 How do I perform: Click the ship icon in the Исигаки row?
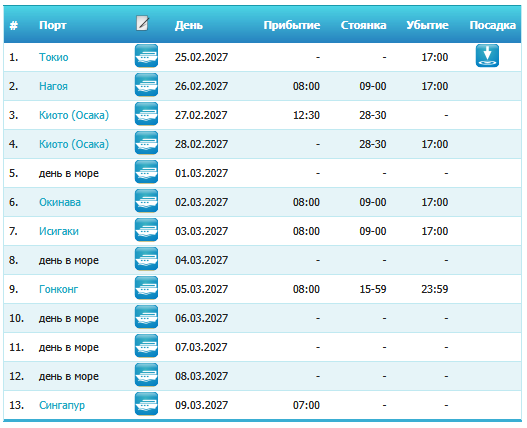(146, 230)
